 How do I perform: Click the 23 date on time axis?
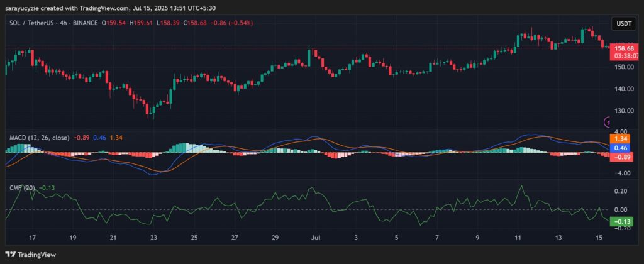coord(153,238)
